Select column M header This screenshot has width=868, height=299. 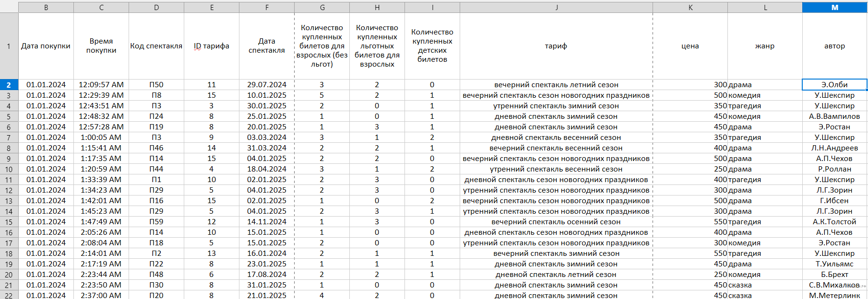834,7
